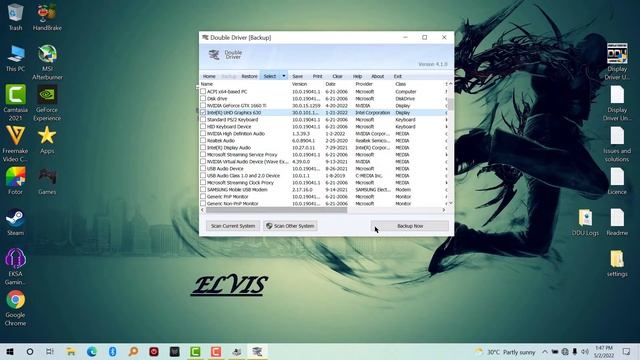
Task: Open the DDU Logs folder
Action: 585,222
